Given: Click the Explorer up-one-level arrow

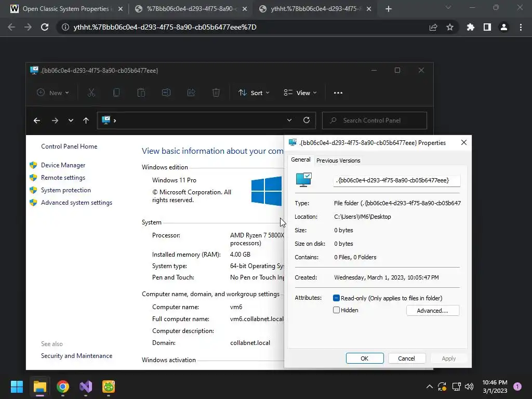Looking at the screenshot, I should pyautogui.click(x=86, y=121).
